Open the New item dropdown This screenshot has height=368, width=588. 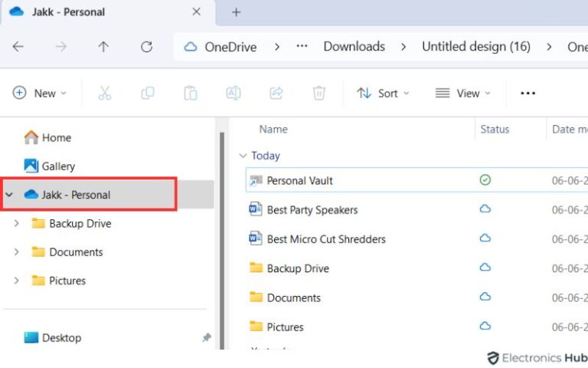[x=40, y=93]
